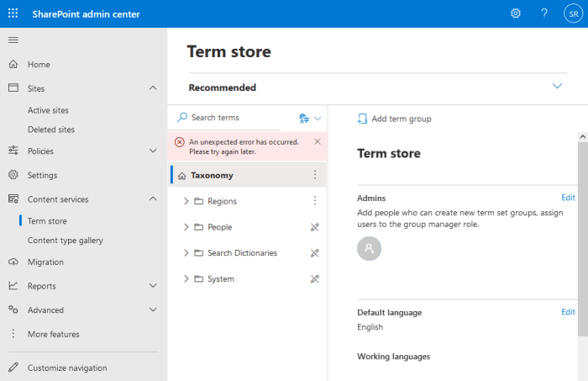Expand the People term group
This screenshot has width=588, height=381.
(186, 227)
